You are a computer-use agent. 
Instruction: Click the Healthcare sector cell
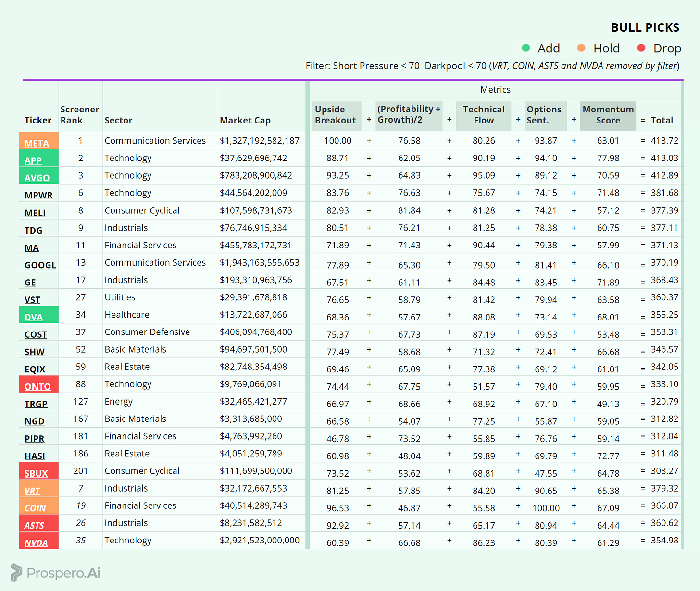click(127, 315)
